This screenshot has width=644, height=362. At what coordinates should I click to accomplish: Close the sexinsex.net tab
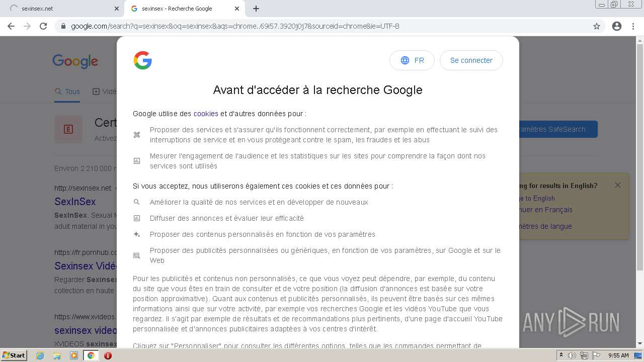tap(117, 9)
